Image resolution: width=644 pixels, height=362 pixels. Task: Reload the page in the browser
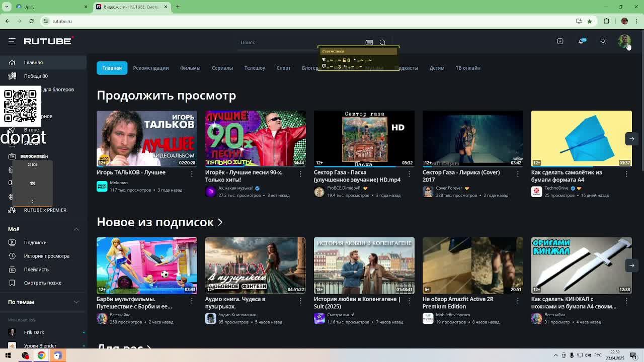pyautogui.click(x=31, y=21)
